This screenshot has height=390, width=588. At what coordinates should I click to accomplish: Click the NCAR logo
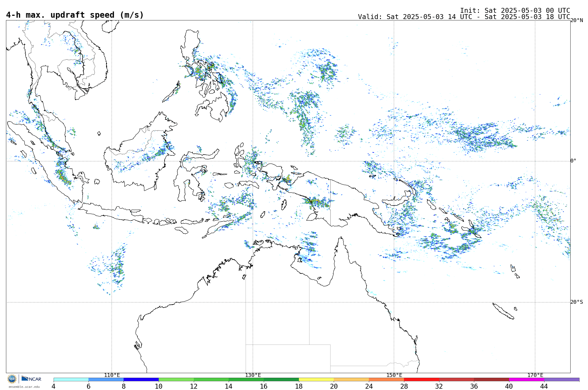coord(31,379)
